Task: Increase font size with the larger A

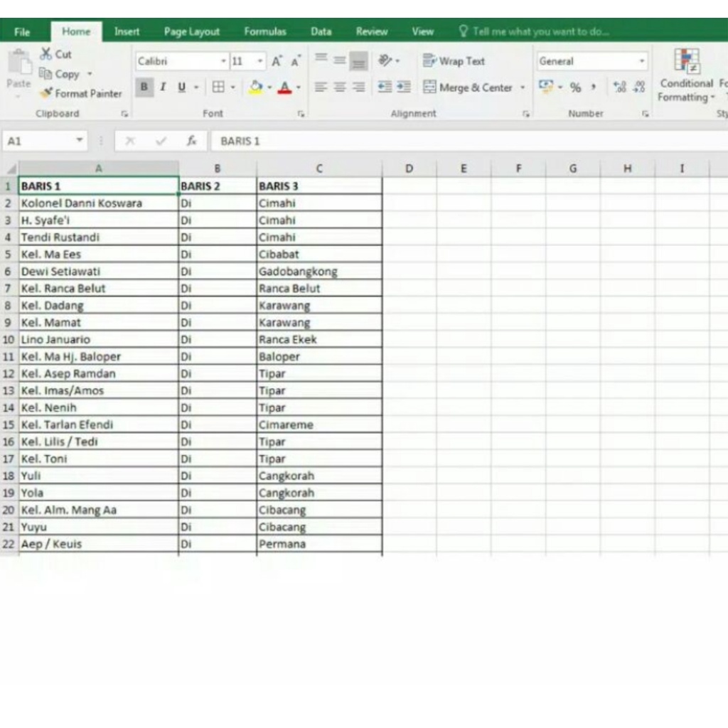Action: click(x=277, y=61)
